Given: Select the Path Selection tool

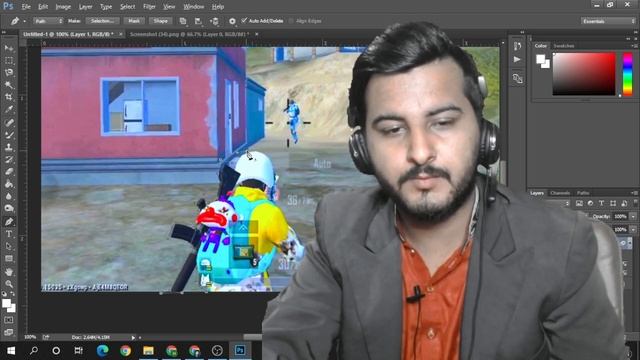Looking at the screenshot, I should [x=9, y=246].
